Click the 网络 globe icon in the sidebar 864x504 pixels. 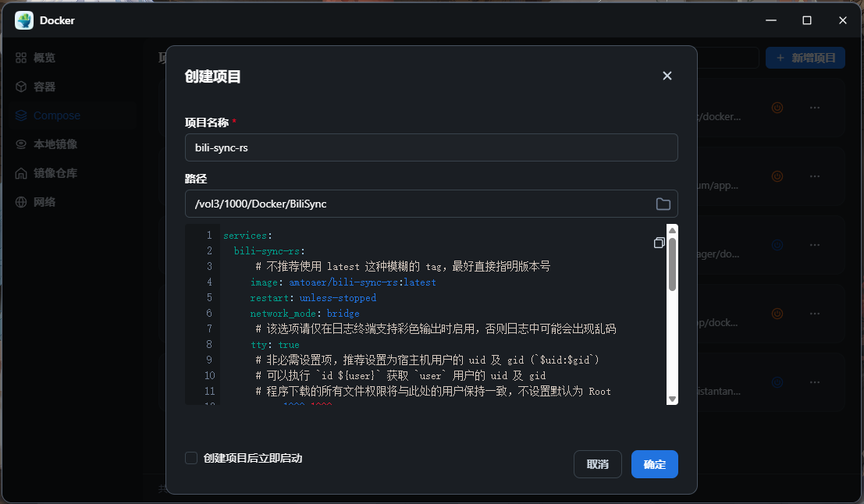click(21, 202)
